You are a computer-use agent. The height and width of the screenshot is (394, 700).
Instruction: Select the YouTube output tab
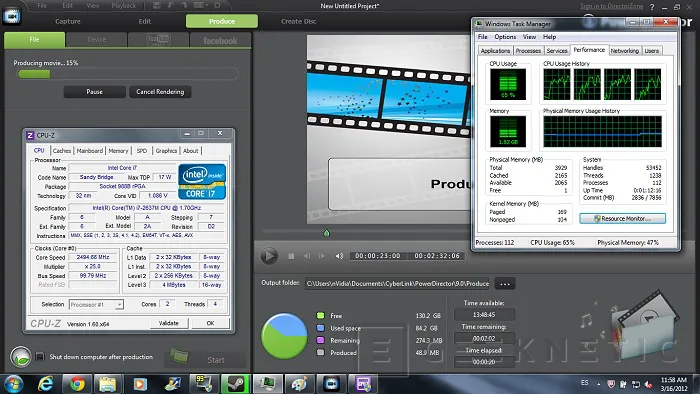[158, 40]
